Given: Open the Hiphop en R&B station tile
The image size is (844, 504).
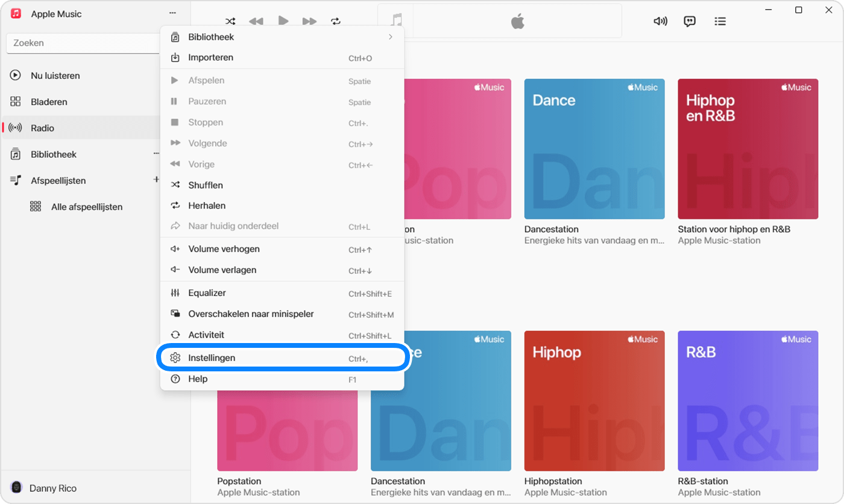Looking at the screenshot, I should point(748,149).
